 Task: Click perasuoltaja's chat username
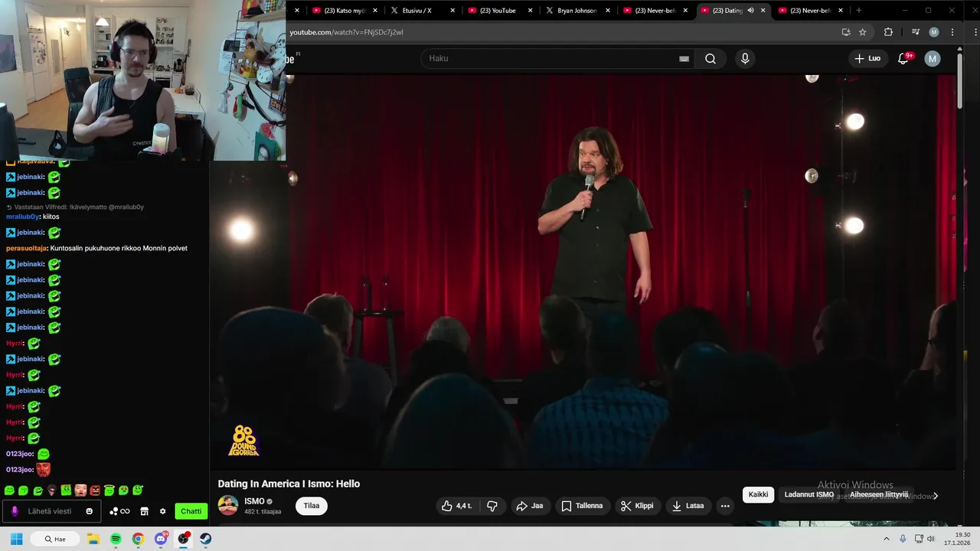tap(26, 248)
